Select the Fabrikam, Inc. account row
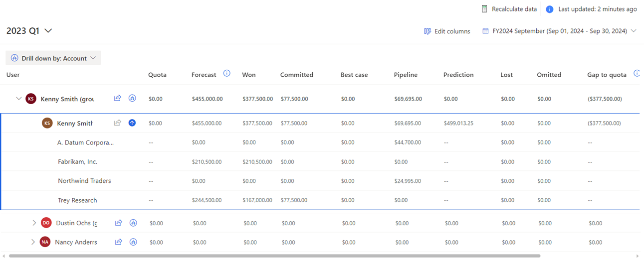644x275 pixels. click(77, 162)
